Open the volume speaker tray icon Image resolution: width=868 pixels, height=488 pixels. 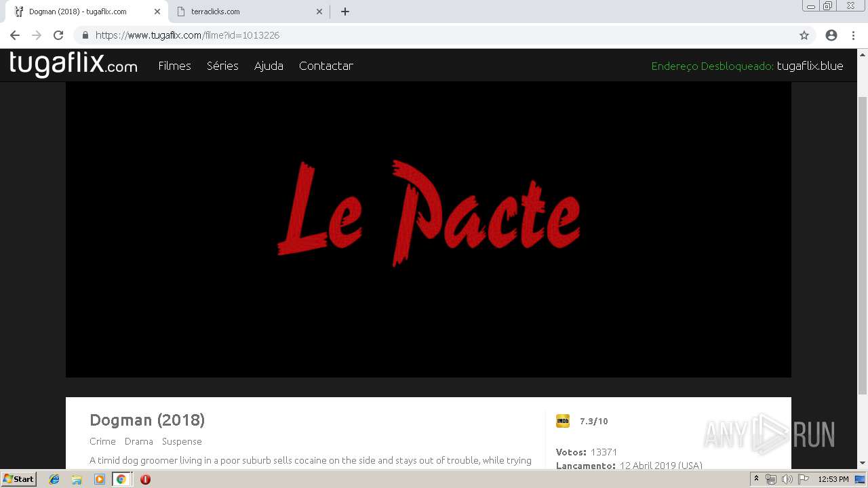[787, 479]
